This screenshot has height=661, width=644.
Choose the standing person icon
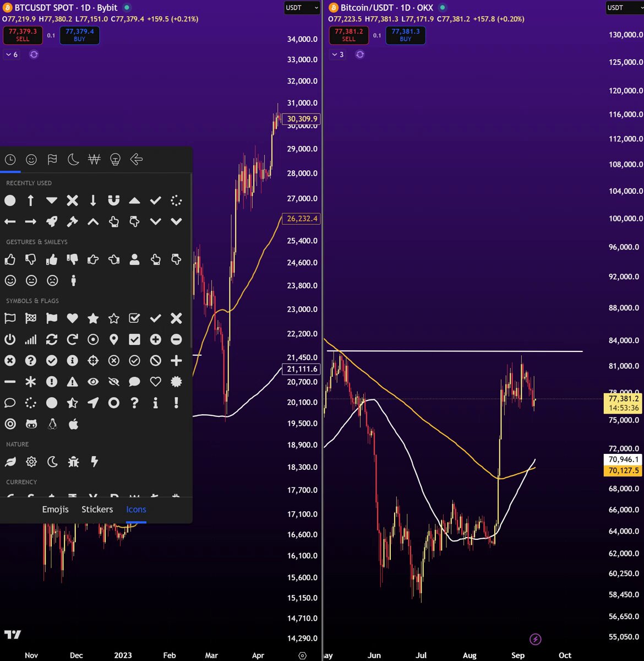coord(73,280)
